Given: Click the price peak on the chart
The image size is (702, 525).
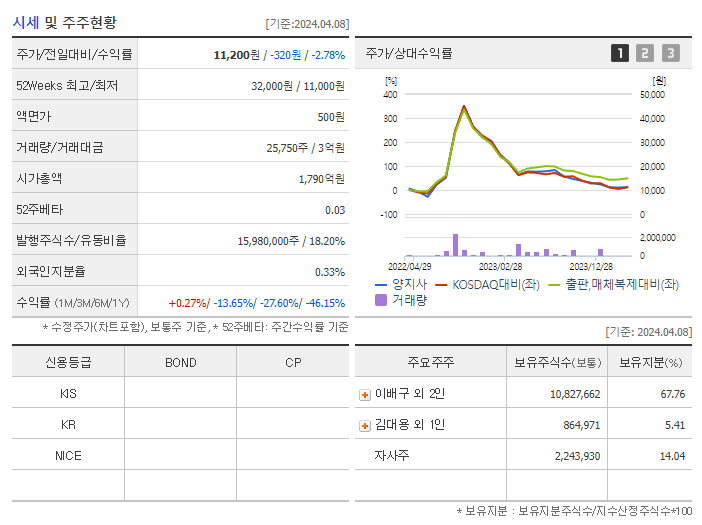Looking at the screenshot, I should coord(464,107).
